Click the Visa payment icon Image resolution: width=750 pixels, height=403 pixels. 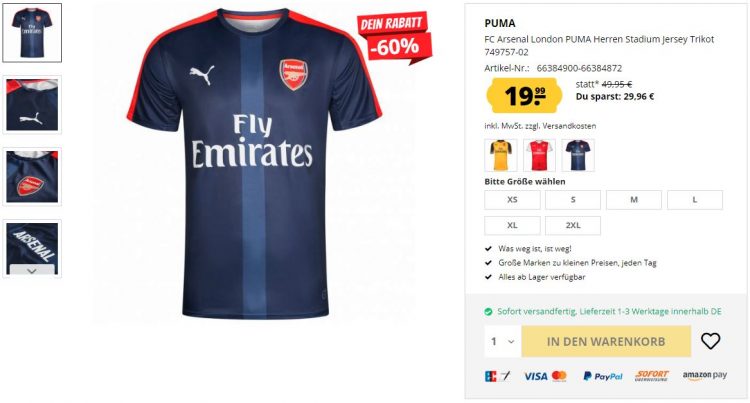coord(535,376)
